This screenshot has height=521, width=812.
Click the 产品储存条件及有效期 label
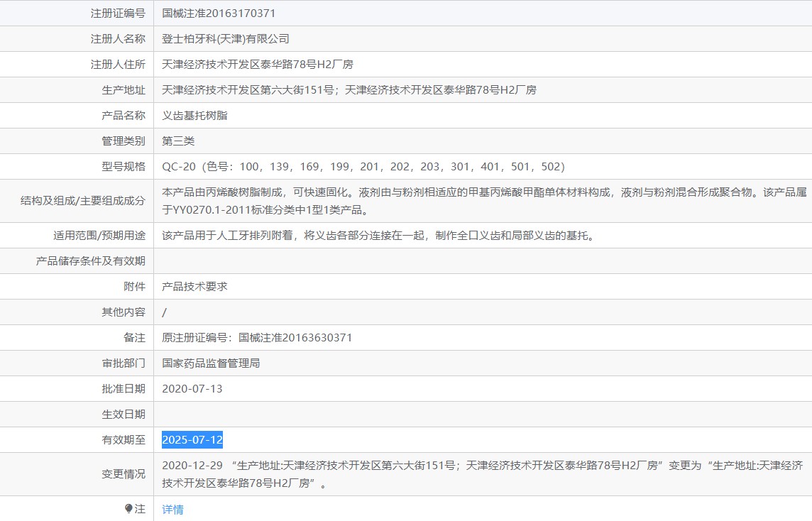[x=91, y=261]
